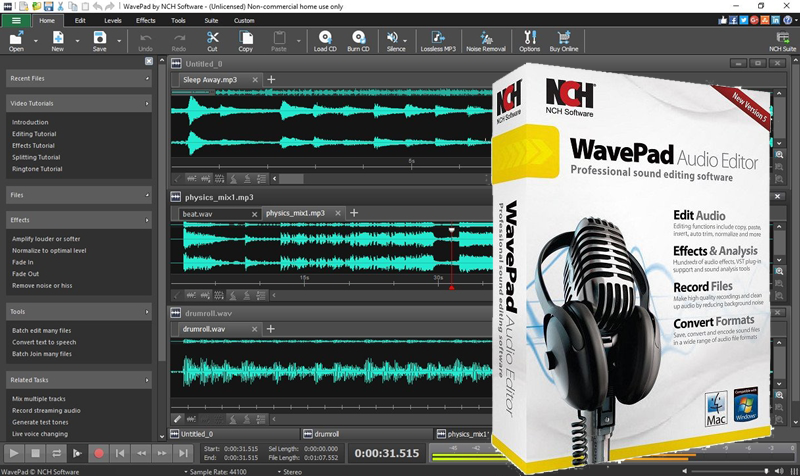800x476 pixels.
Task: Collapse the Related Tasks section
Action: (x=79, y=380)
